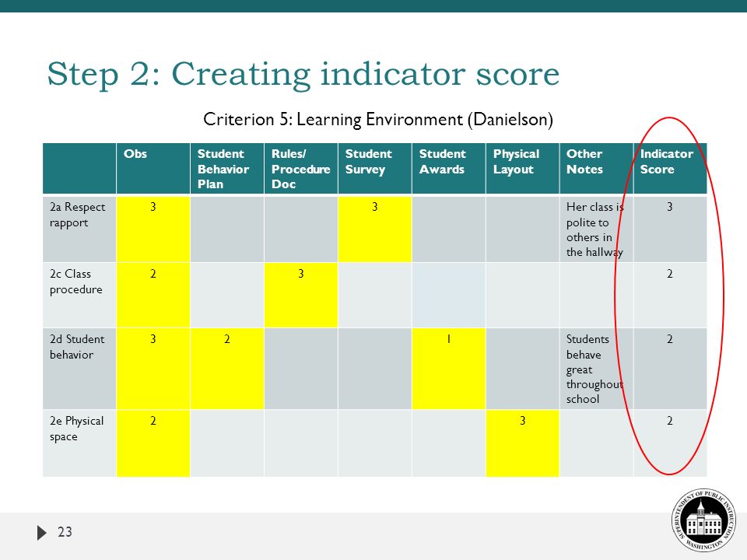Screen dimensions: 747x560
Task: Click the Student Awards cell for 2d Student behavior
Action: tap(448, 369)
